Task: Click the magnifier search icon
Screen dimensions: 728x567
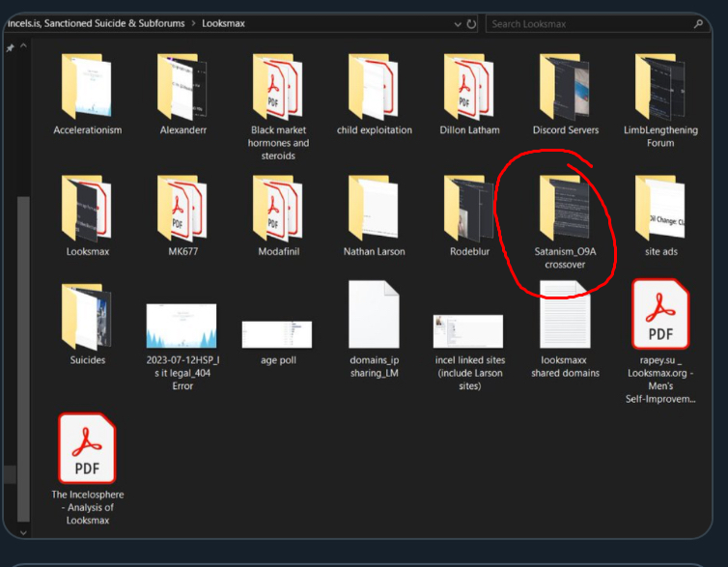Action: 698,24
